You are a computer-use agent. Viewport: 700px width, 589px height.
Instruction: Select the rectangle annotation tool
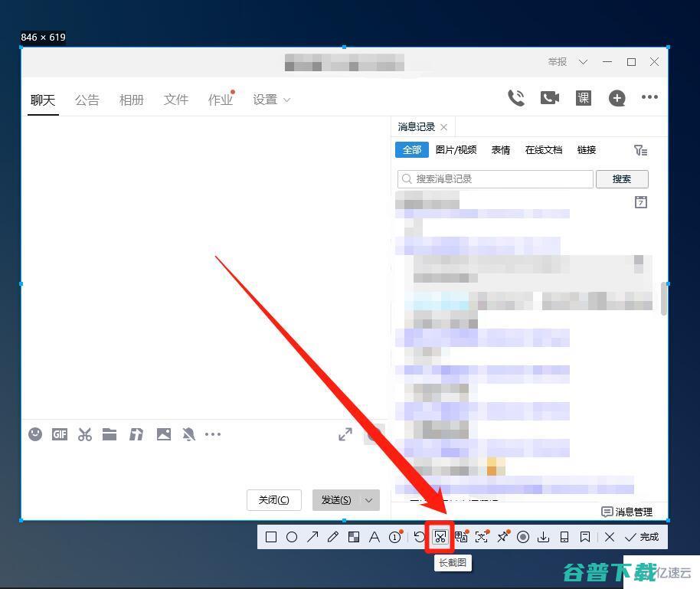pos(271,537)
